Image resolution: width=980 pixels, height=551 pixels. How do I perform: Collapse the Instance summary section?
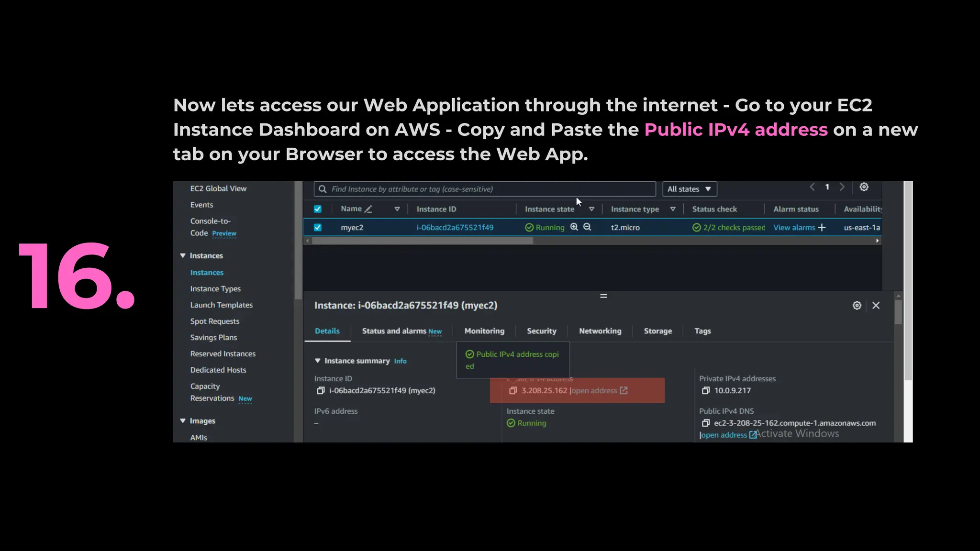point(317,361)
